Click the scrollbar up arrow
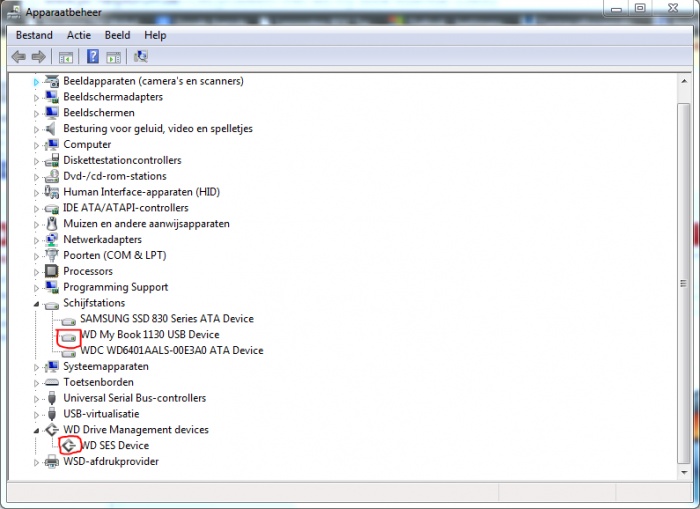Viewport: 700px width, 509px height. (x=684, y=81)
